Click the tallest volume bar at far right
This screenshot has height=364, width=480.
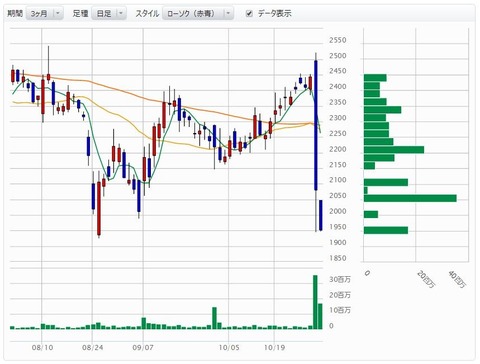point(315,302)
